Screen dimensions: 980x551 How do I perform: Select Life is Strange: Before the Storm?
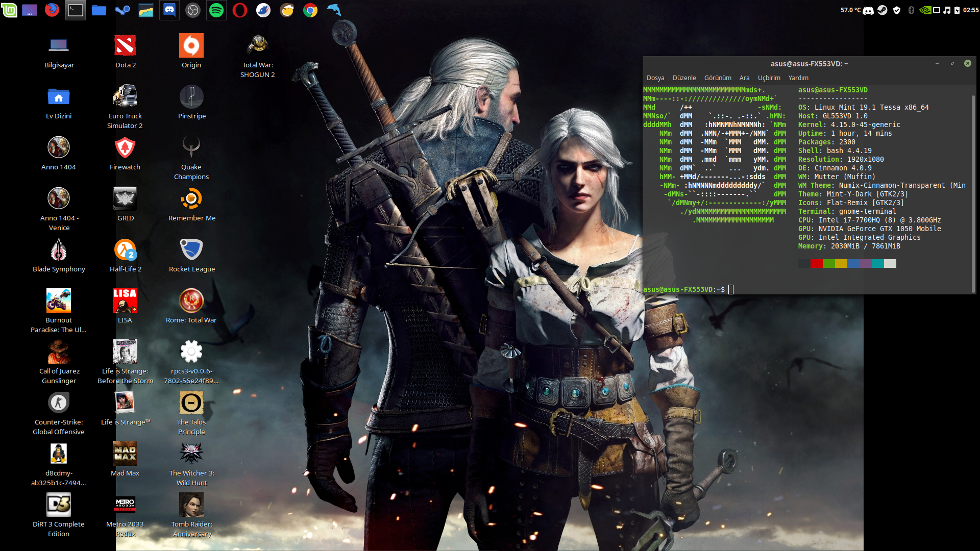point(125,362)
